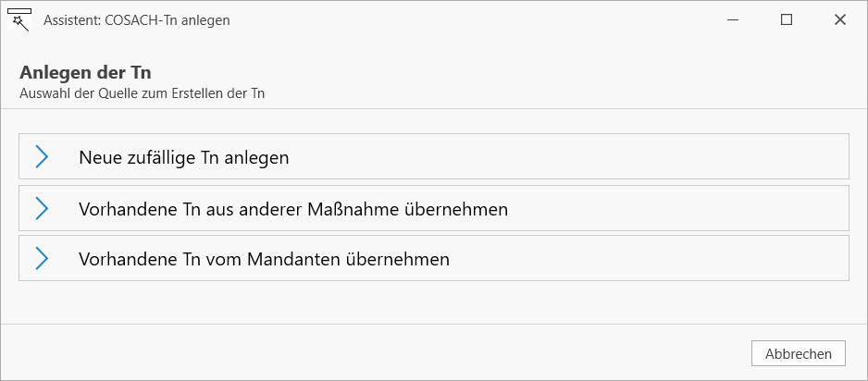Close the assistant with the X icon

point(839,20)
